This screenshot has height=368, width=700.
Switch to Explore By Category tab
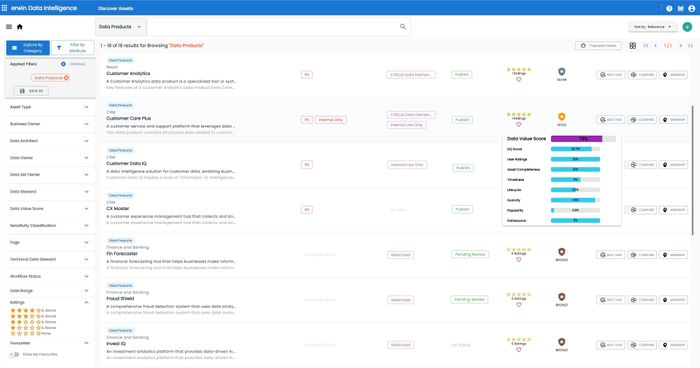28,48
